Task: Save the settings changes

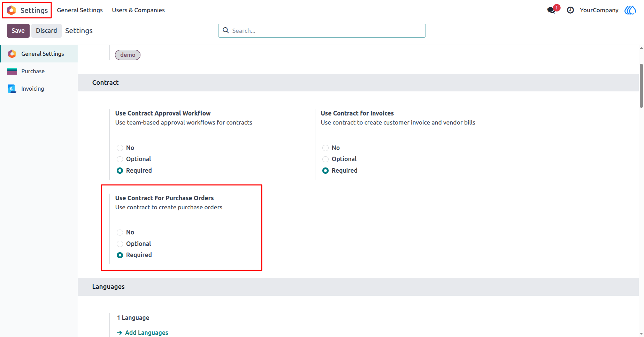Action: [x=18, y=31]
